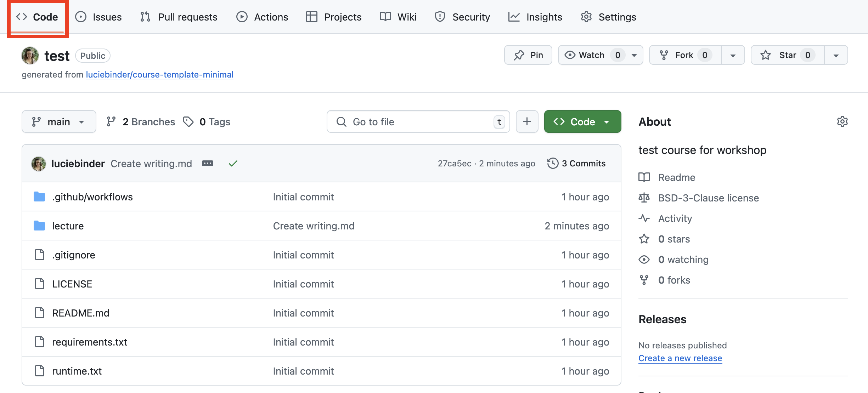Open commit hash 27ca5ec
This screenshot has height=393, width=868.
coord(455,164)
